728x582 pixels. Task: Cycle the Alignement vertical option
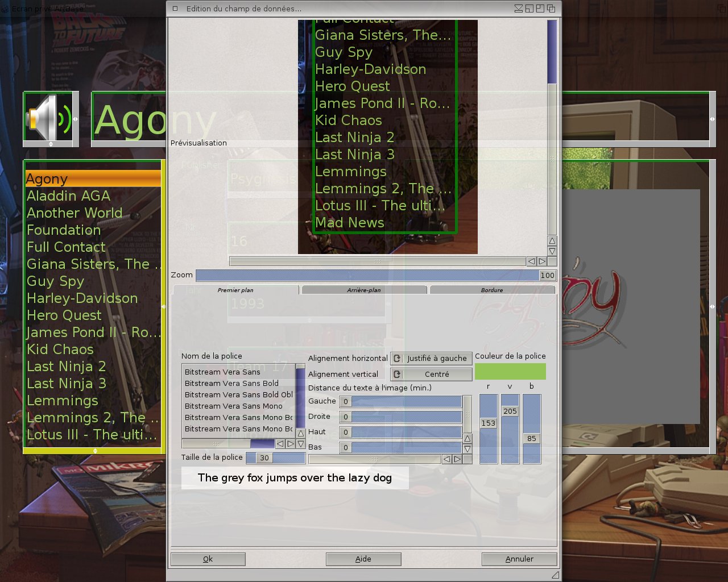[x=432, y=374]
